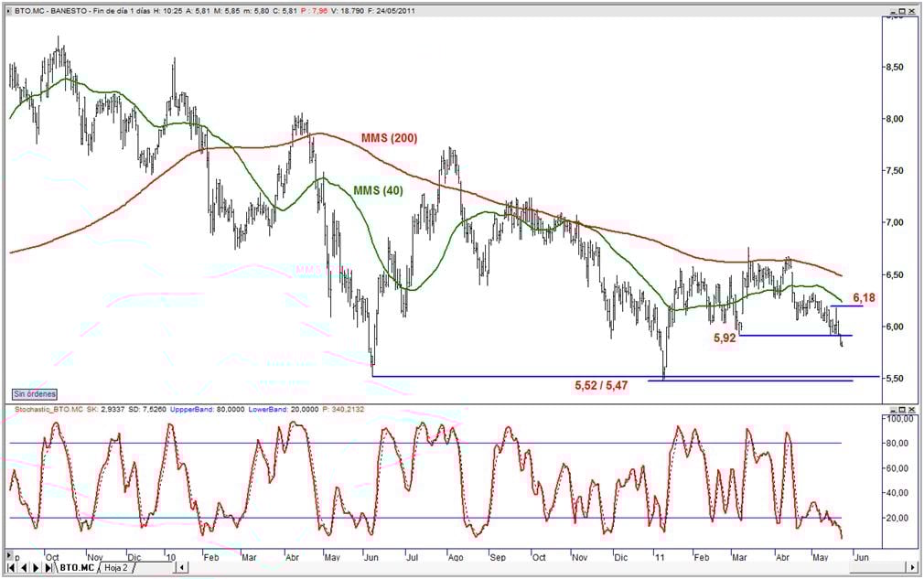Maximize the Stochastic indicator pane
The image size is (924, 579).
pos(903,409)
